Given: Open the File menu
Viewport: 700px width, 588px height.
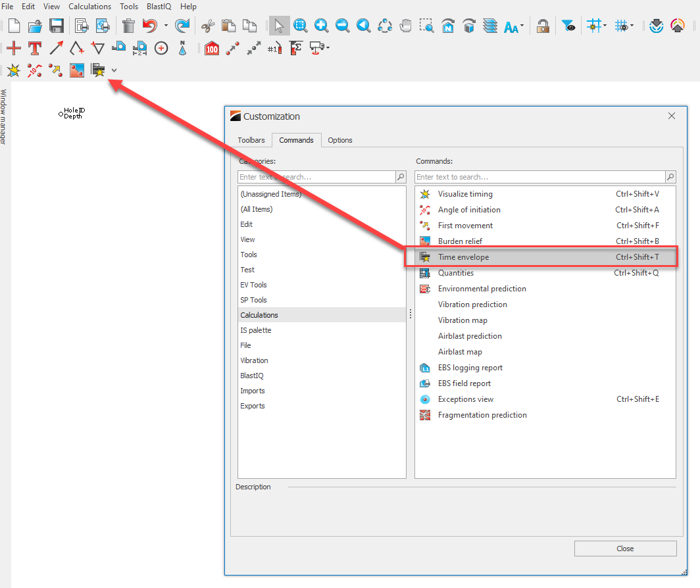Looking at the screenshot, I should pyautogui.click(x=7, y=7).
